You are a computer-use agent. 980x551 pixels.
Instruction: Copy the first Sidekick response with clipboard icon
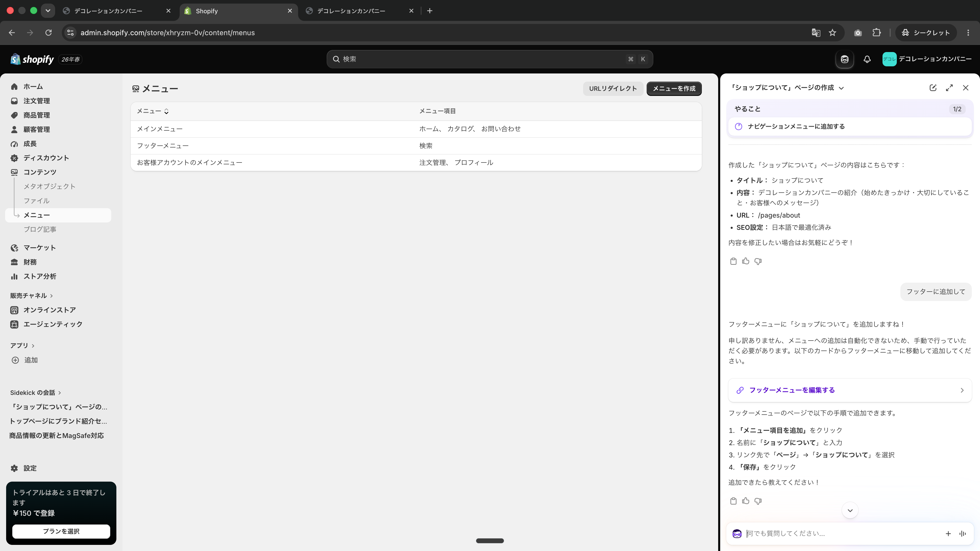pos(733,261)
